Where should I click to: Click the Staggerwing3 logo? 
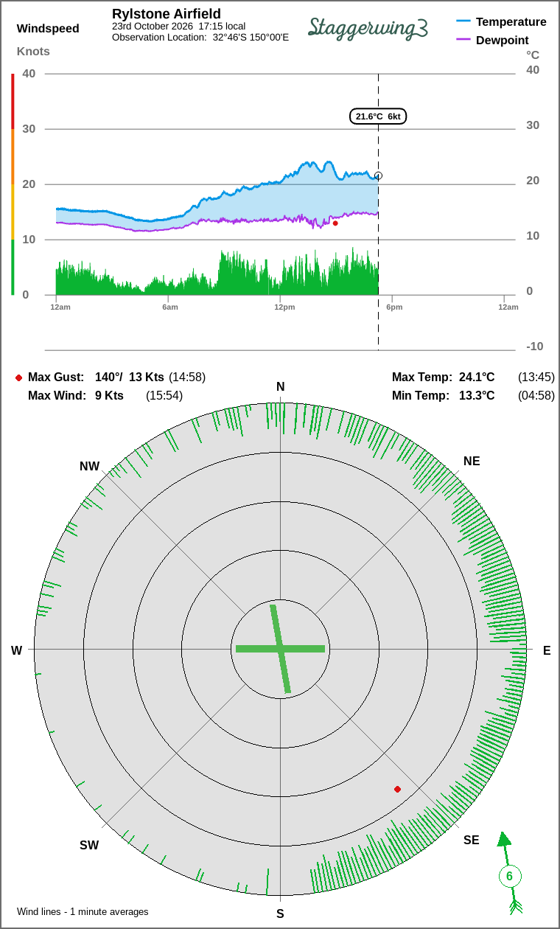coord(368,27)
